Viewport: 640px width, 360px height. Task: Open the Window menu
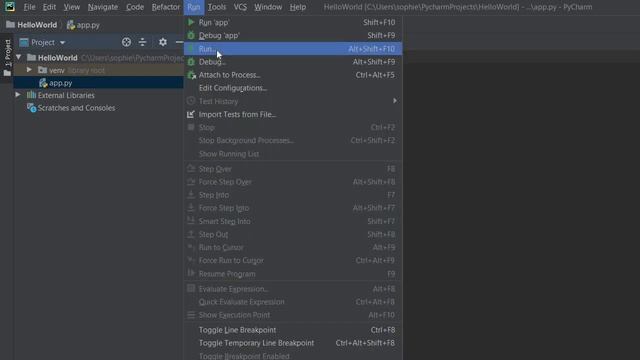point(268,7)
